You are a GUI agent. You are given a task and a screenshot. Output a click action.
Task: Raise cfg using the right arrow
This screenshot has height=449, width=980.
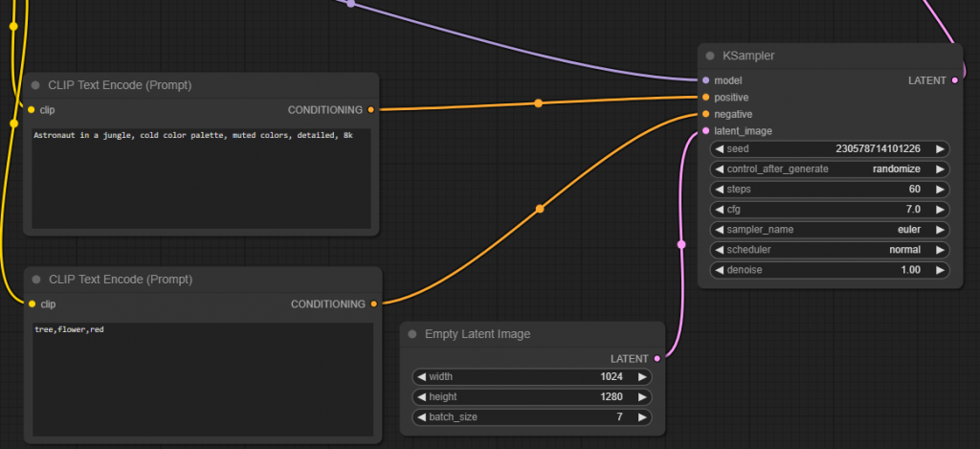940,209
